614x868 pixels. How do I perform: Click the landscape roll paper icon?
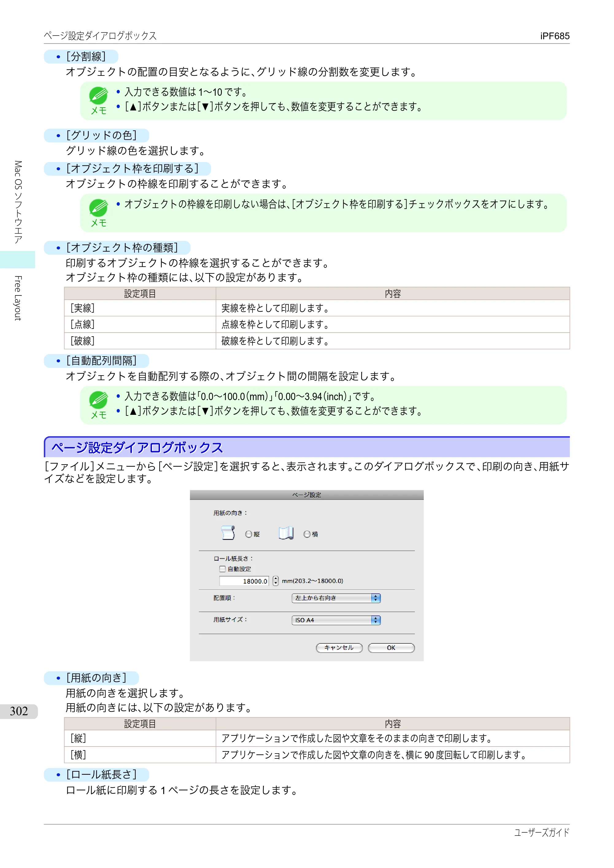pyautogui.click(x=286, y=533)
